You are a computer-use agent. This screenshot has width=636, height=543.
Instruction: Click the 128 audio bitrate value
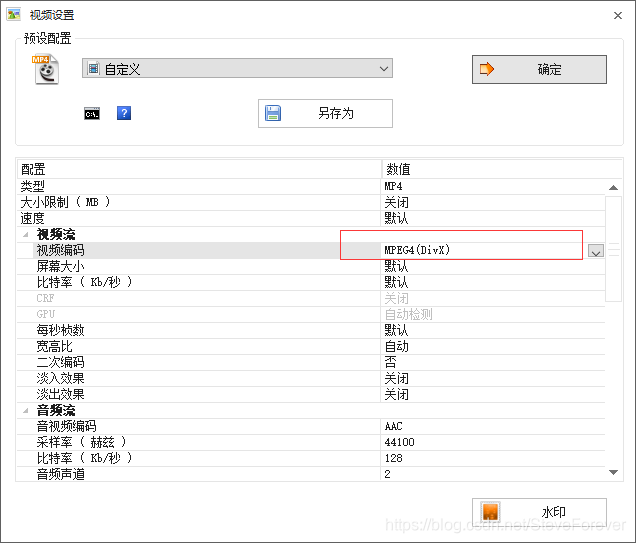coord(393,458)
